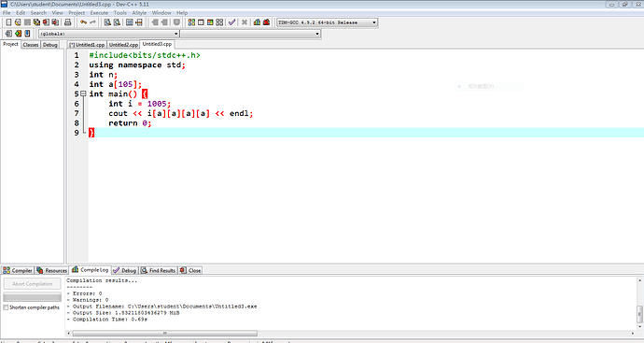The width and height of the screenshot is (644, 343).
Task: Switch to the Untitled2.cpp editor tab
Action: 123,45
